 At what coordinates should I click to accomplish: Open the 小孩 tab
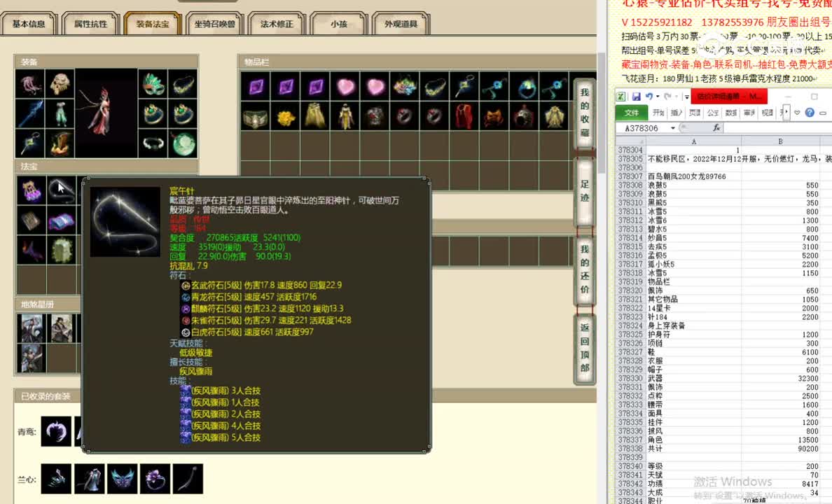click(338, 24)
